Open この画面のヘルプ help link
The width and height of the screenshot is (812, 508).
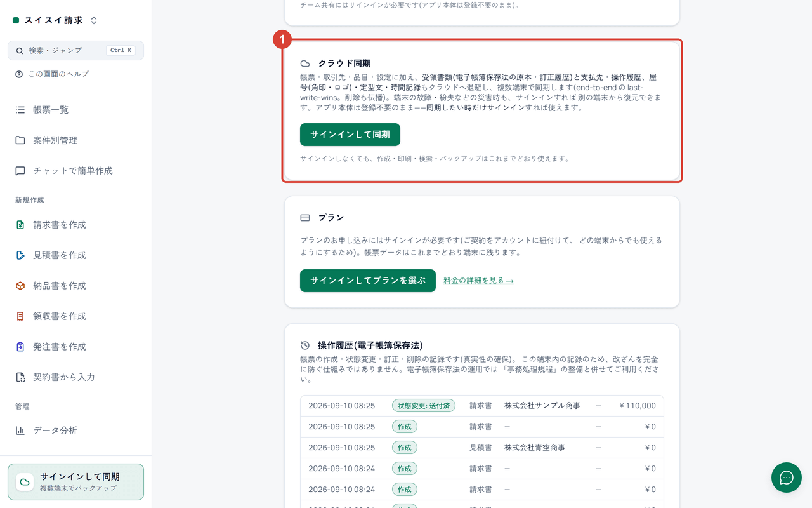(52, 74)
